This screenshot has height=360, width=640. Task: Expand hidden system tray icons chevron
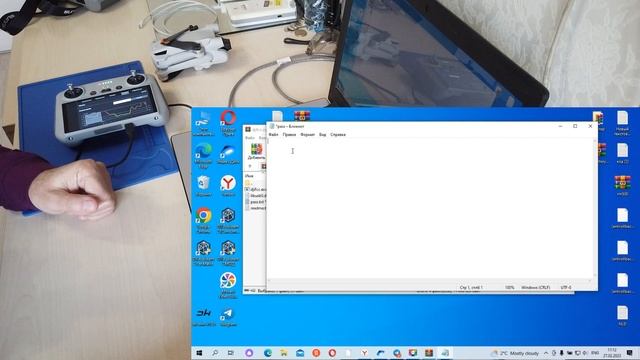coord(546,353)
